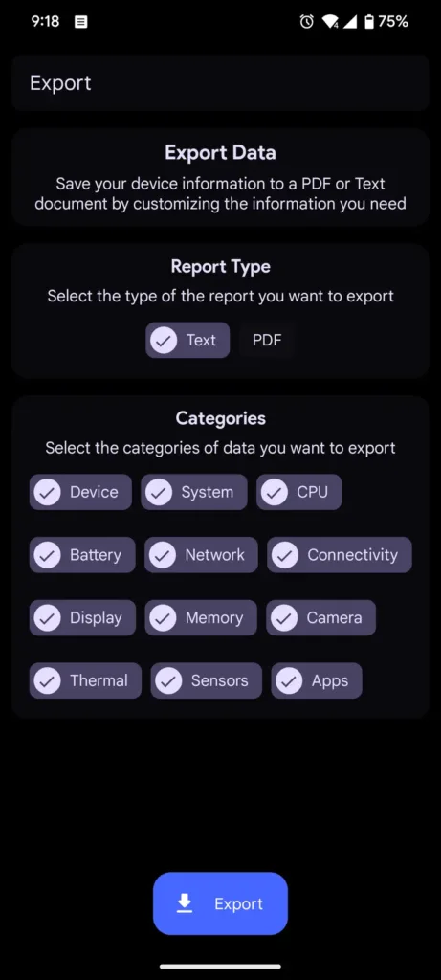Select PDF as the report type

[267, 340]
